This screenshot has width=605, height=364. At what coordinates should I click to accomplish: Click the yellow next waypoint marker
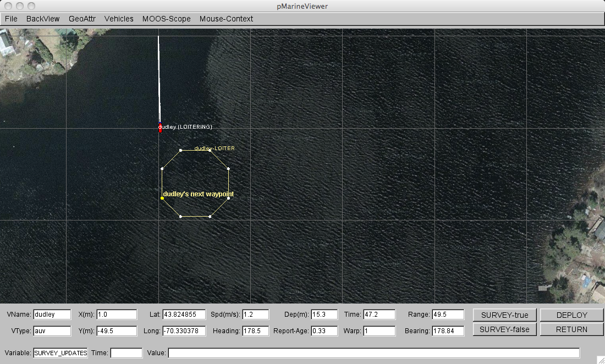(162, 198)
